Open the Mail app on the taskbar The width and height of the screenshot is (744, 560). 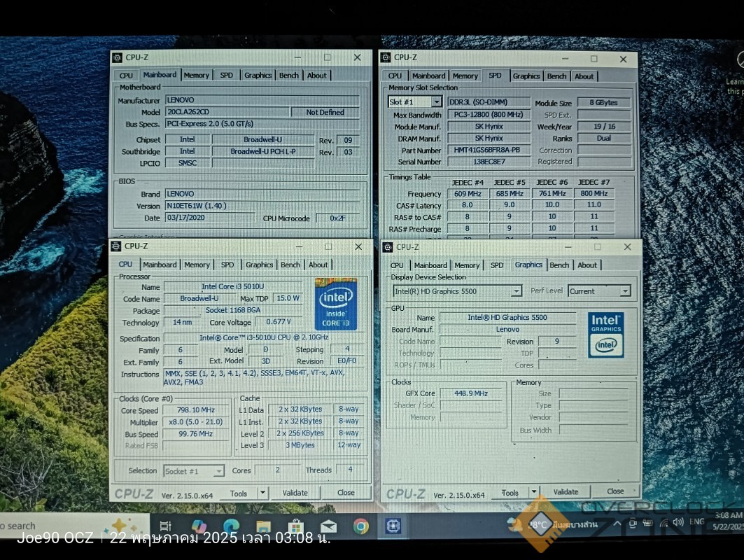coord(328,526)
